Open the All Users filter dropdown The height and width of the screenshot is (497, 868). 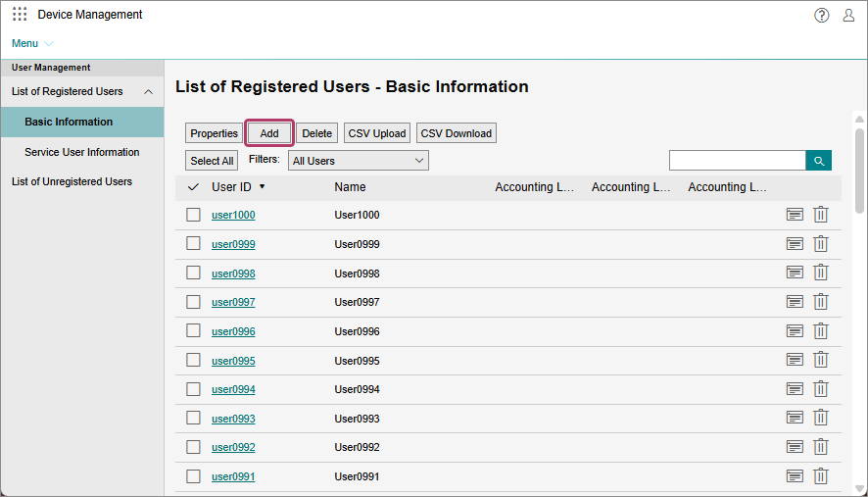[359, 161]
